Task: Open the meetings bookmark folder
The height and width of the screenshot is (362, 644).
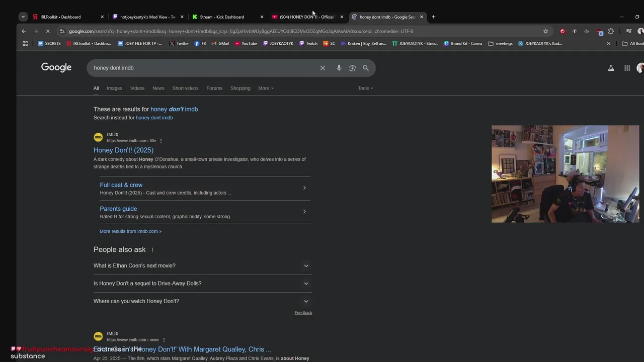Action: coord(501,44)
